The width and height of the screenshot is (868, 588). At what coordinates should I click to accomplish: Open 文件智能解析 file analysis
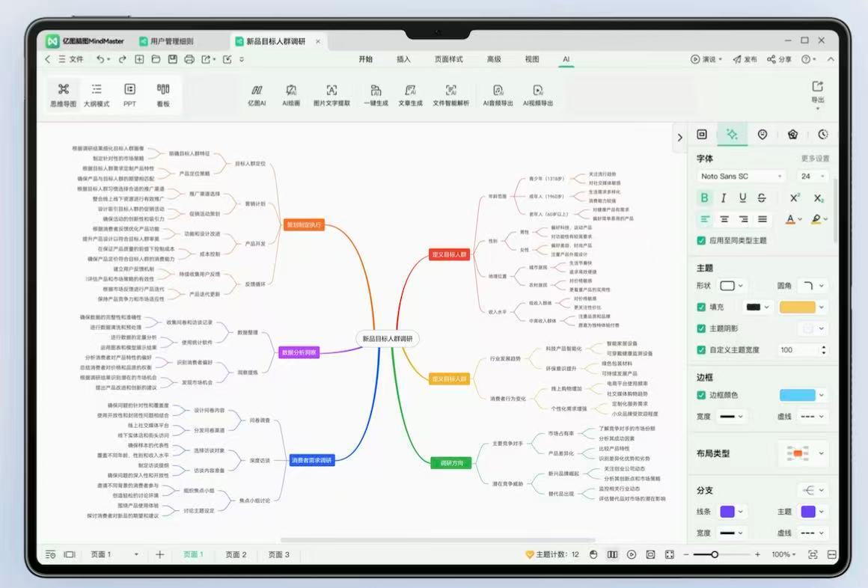[450, 95]
